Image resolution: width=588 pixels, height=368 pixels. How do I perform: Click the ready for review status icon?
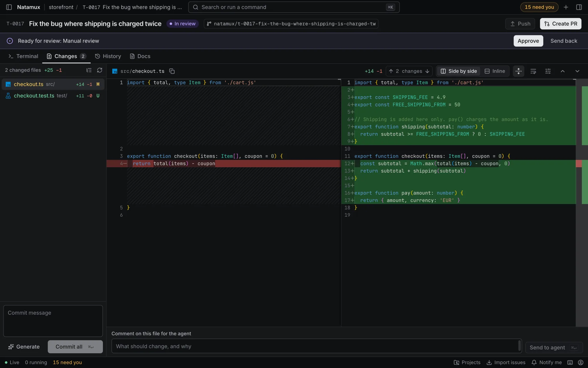tap(10, 41)
